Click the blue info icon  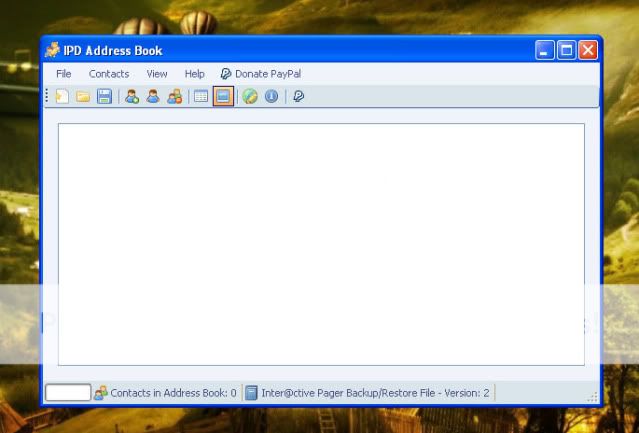pos(271,97)
